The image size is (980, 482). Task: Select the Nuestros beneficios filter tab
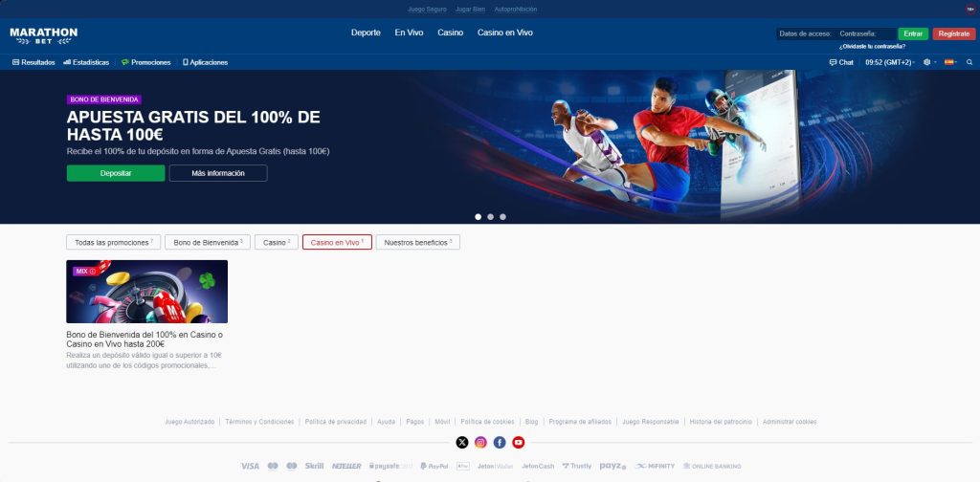tap(418, 242)
